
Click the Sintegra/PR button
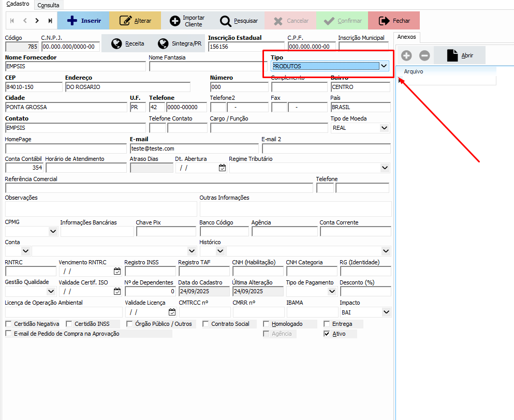pyautogui.click(x=180, y=43)
